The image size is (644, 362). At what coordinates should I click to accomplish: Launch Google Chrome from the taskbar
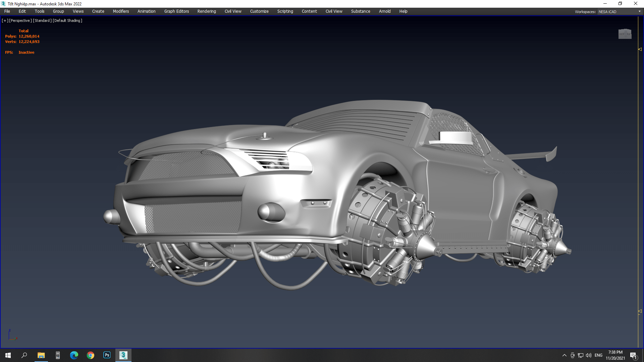click(x=91, y=355)
